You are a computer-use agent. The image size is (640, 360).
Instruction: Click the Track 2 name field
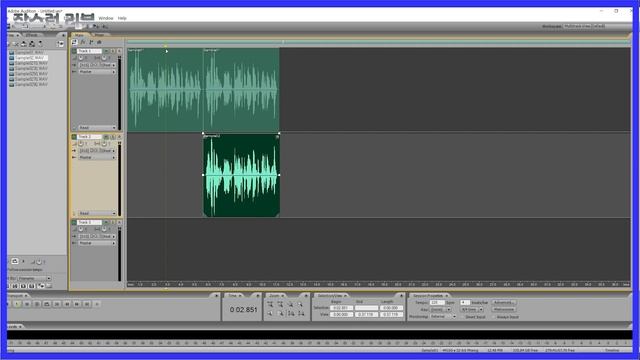click(89, 137)
